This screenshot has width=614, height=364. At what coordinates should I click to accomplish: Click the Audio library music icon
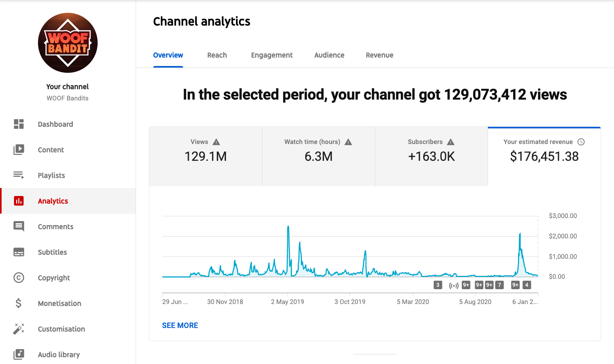click(19, 354)
